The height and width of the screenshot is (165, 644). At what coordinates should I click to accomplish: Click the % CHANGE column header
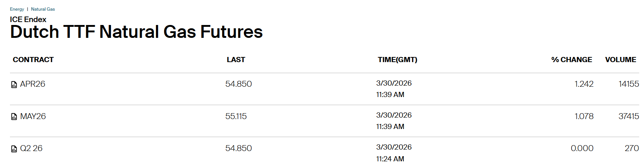(x=572, y=60)
